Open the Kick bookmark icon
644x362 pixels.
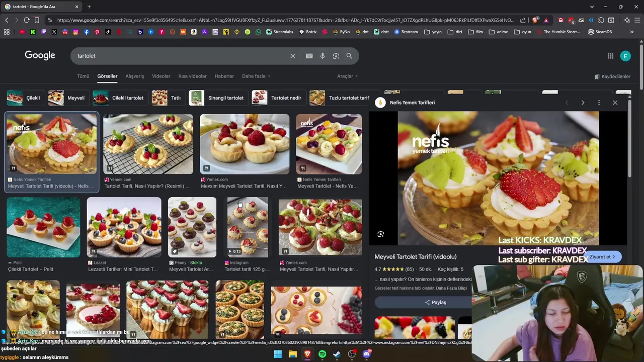[x=33, y=32]
